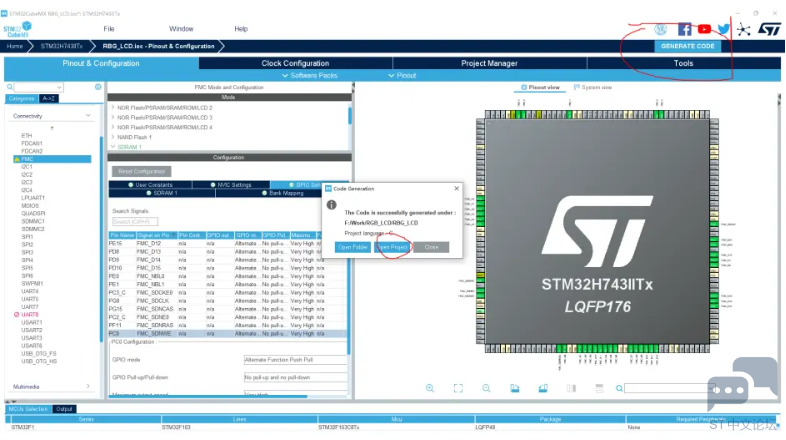Open the NVIC Settings tab
This screenshot has width=786, height=440.
pyautogui.click(x=231, y=185)
